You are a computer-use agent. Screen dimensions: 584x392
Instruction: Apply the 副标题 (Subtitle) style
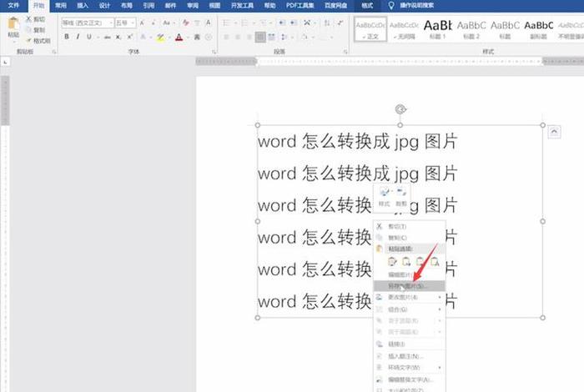click(x=539, y=29)
